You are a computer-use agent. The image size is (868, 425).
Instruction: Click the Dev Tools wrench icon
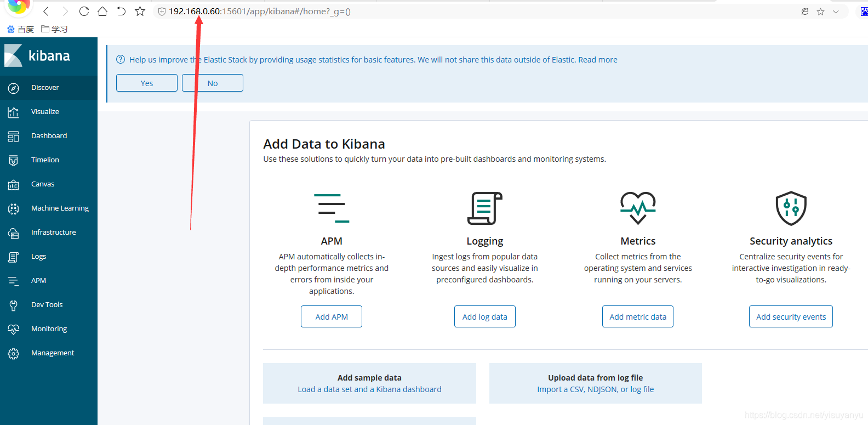tap(14, 305)
